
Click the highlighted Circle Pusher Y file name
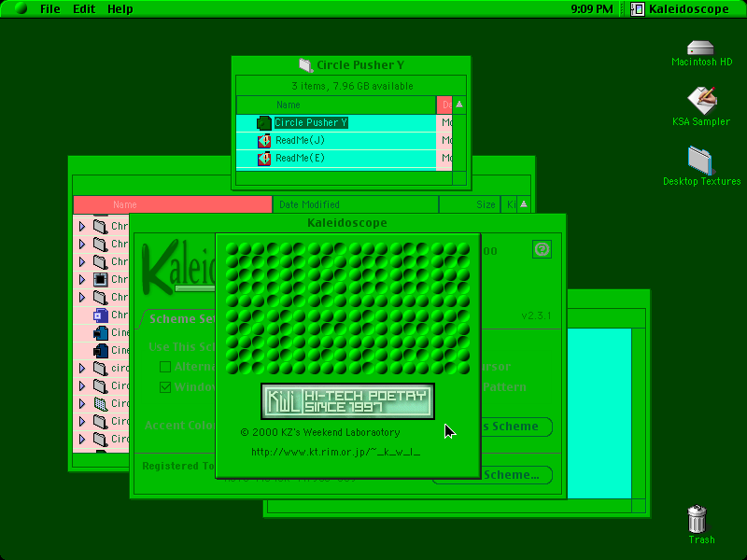coord(311,123)
